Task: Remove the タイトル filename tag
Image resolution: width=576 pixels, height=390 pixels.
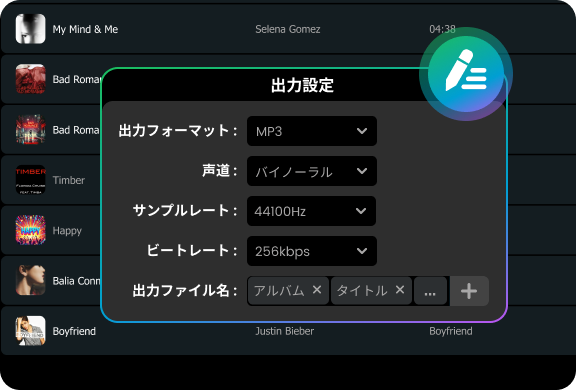Action: pos(400,290)
